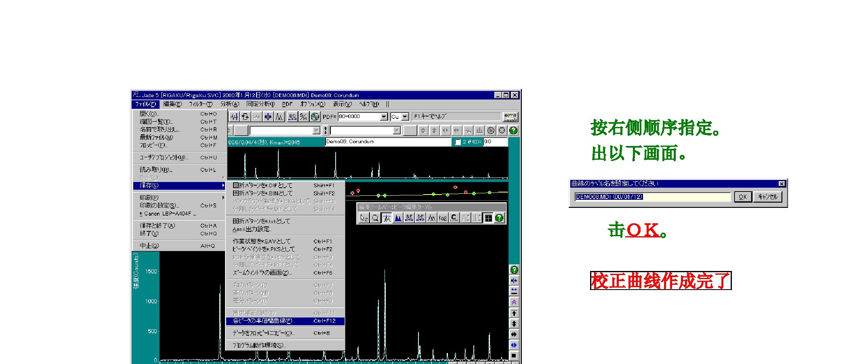Screen dimensions: 868x364
Task: Open the Cu anode dropdown
Action: [405, 117]
